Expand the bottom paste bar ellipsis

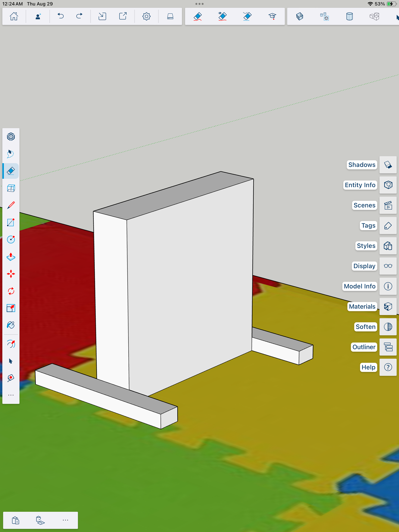click(x=65, y=520)
